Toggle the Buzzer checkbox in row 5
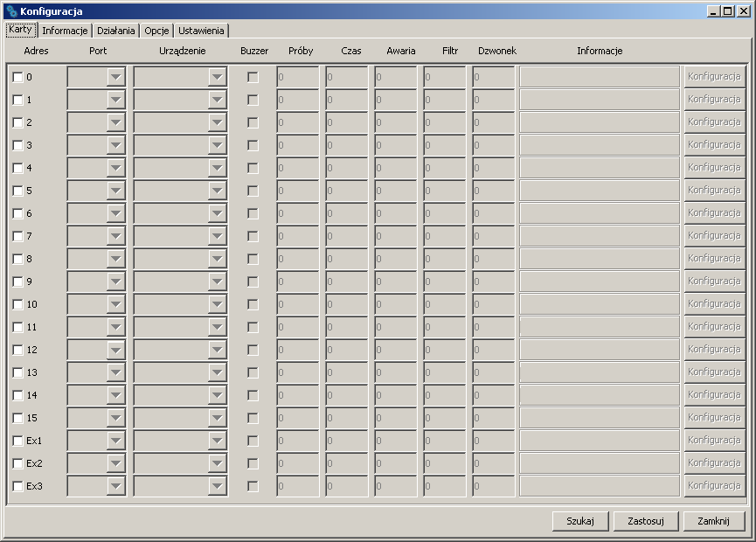Image resolution: width=756 pixels, height=542 pixels. pos(253,191)
